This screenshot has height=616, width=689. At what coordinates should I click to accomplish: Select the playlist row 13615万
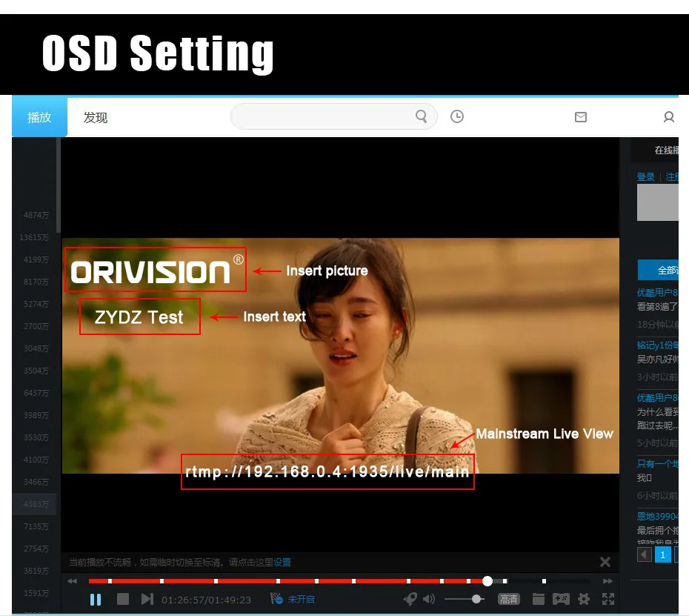tap(34, 237)
